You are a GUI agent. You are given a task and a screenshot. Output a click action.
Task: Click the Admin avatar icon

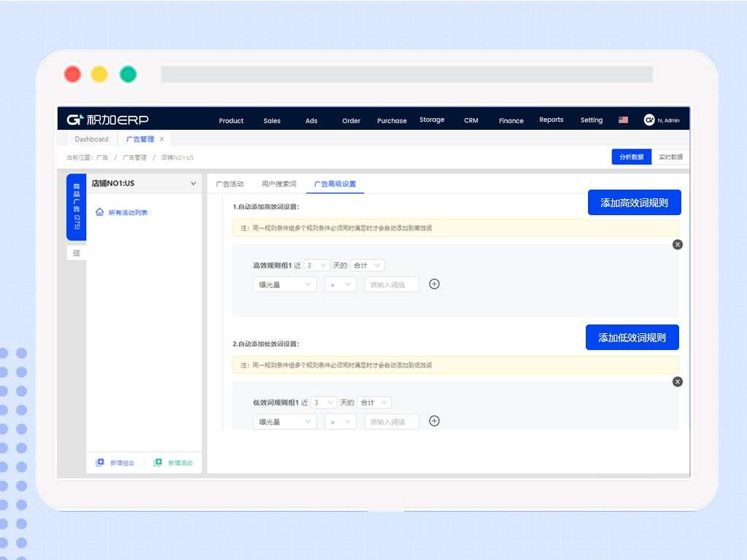click(649, 120)
